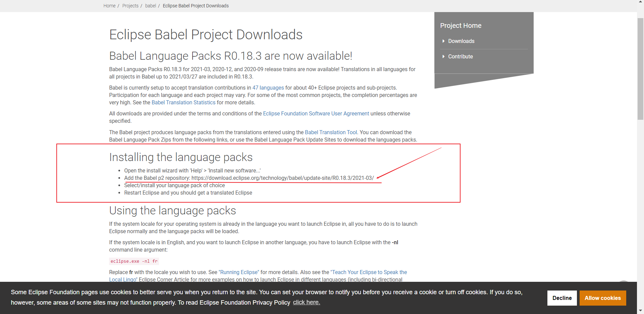Decline cookies in the cookie banner
644x314 pixels.
[562, 298]
